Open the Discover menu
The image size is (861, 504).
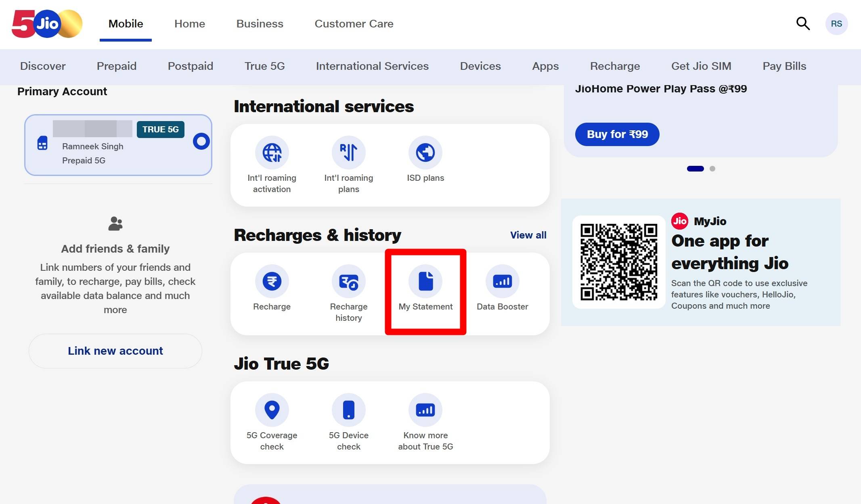43,66
